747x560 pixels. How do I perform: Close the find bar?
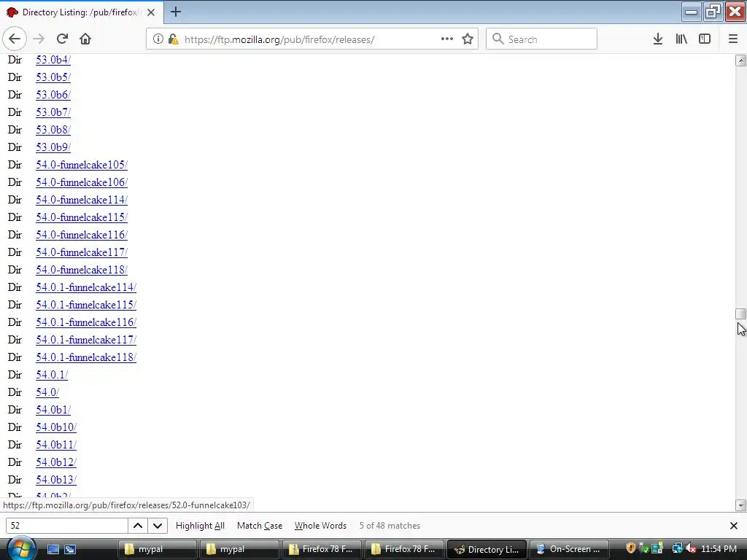click(734, 526)
